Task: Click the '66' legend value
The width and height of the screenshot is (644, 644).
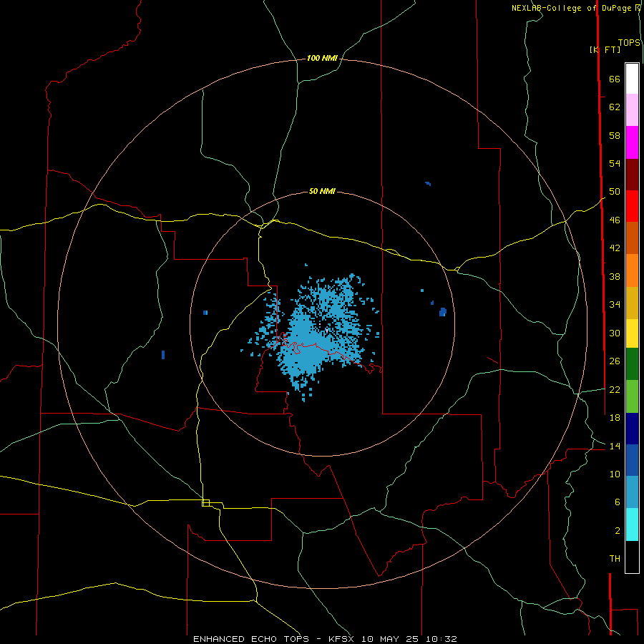Action: pos(615,79)
